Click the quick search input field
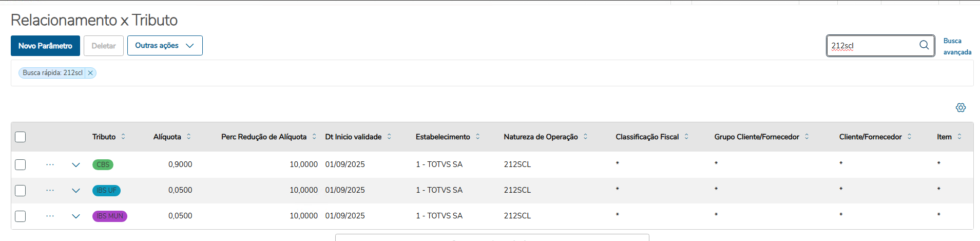The image size is (980, 241). (873, 46)
